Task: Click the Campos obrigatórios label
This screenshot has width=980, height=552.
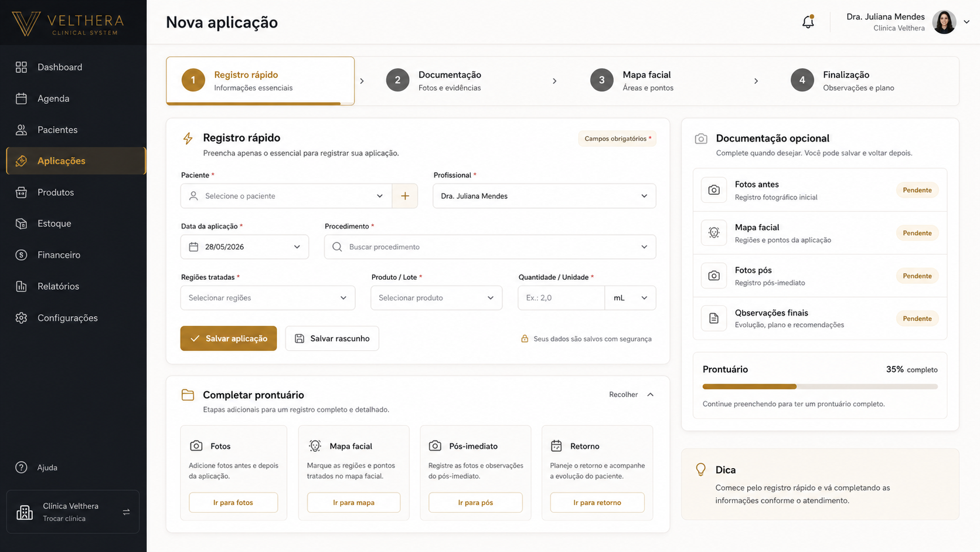Action: (617, 138)
